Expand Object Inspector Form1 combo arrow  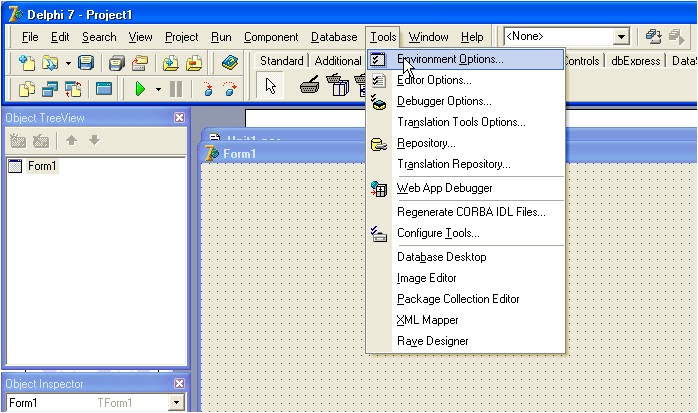coord(176,403)
